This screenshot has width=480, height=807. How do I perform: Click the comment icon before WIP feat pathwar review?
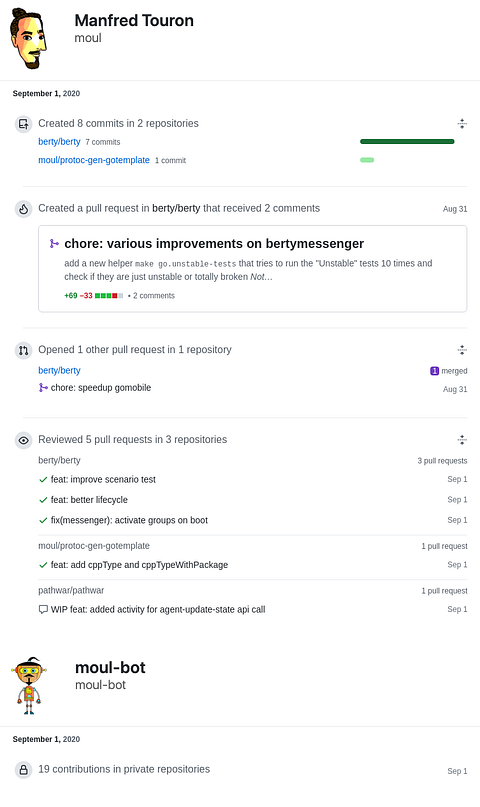pyautogui.click(x=43, y=609)
